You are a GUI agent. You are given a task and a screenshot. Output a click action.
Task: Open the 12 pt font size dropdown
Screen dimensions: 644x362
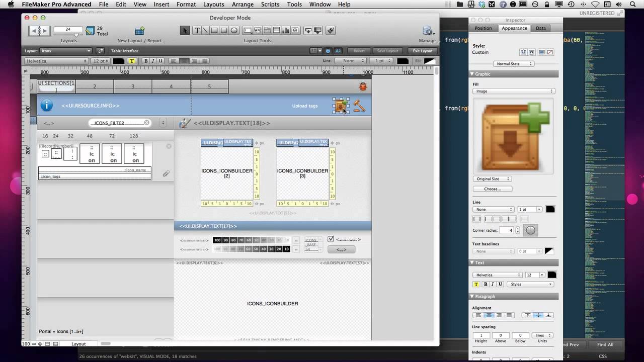[100, 61]
